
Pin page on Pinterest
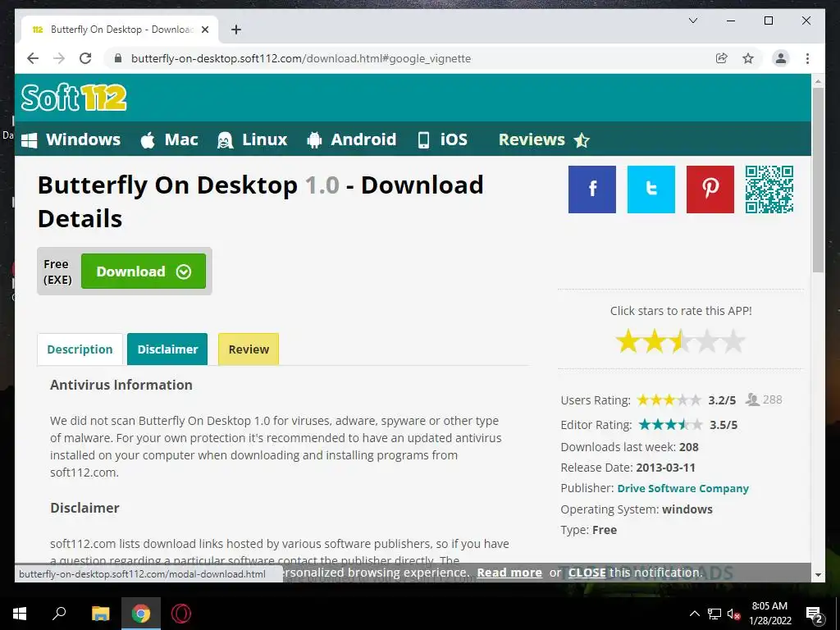[x=710, y=189]
